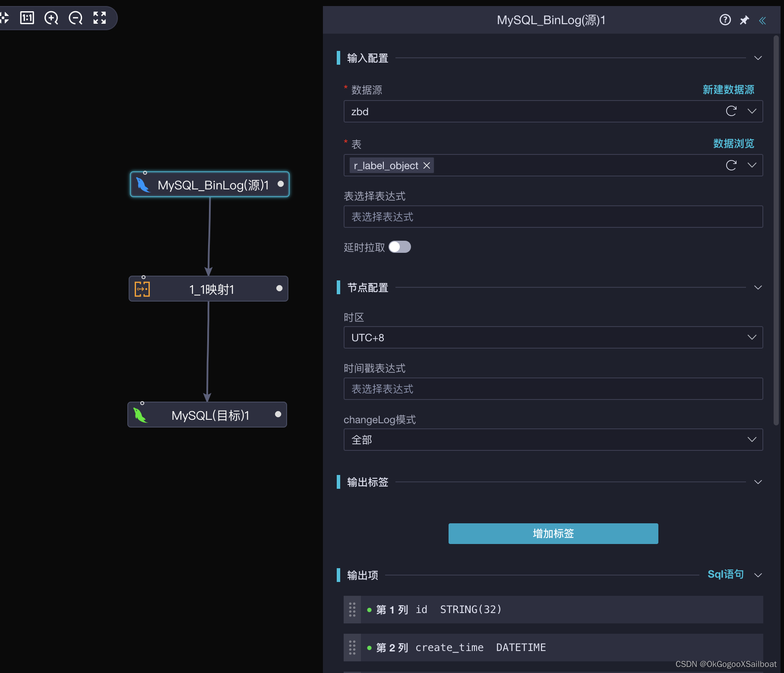Pin the MySQL_BinLog configuration panel
The image size is (784, 673).
744,20
